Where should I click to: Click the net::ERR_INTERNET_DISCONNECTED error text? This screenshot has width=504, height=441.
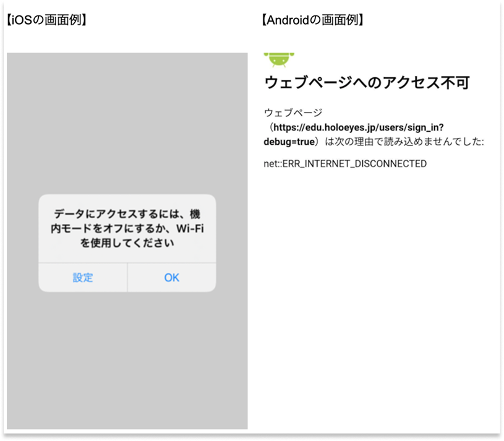click(344, 163)
